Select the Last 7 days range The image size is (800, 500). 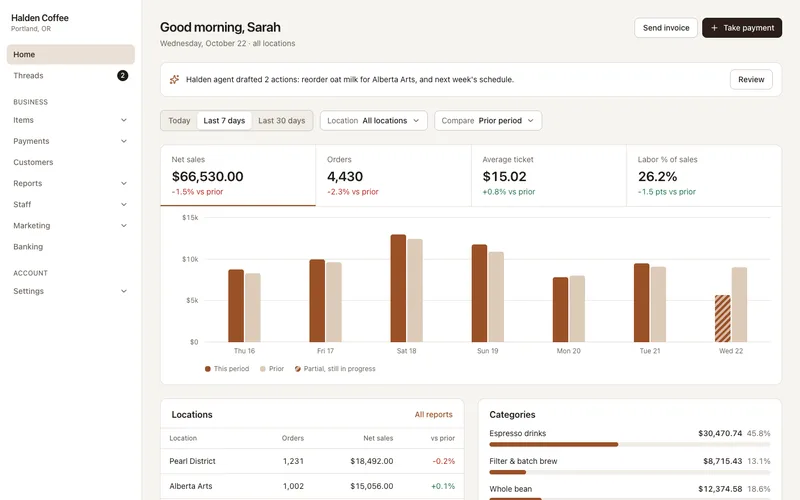224,121
